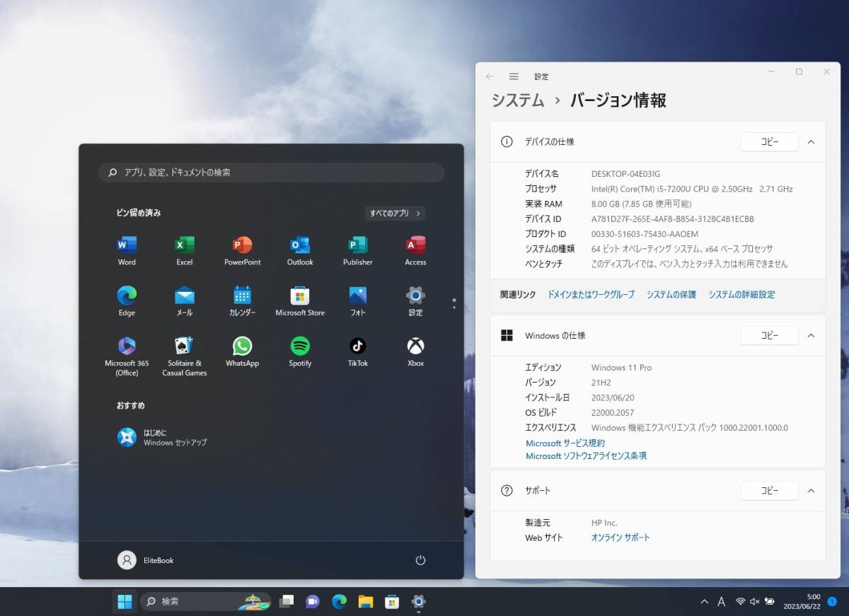Collapse the Windows の仕様 section

[811, 335]
